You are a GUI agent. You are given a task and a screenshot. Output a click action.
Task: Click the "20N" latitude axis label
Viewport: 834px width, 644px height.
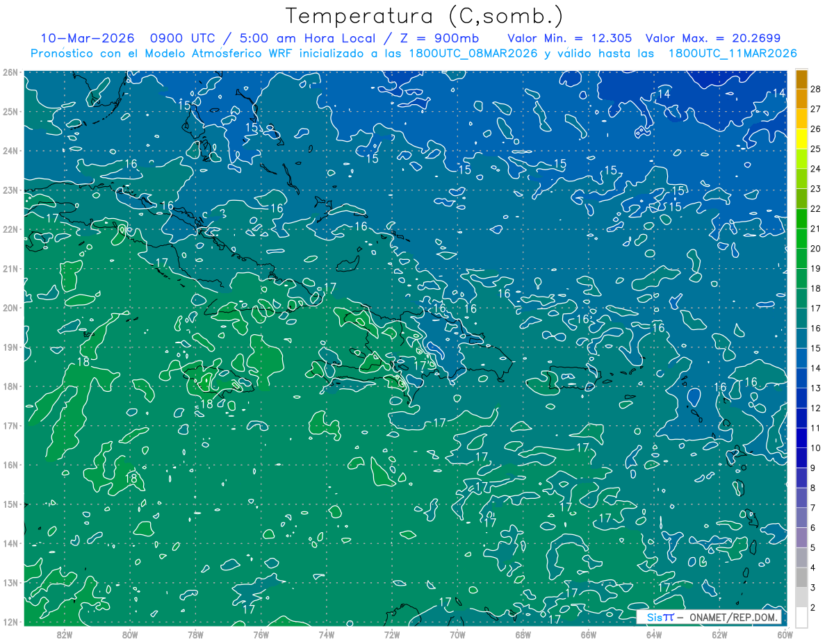(x=10, y=308)
